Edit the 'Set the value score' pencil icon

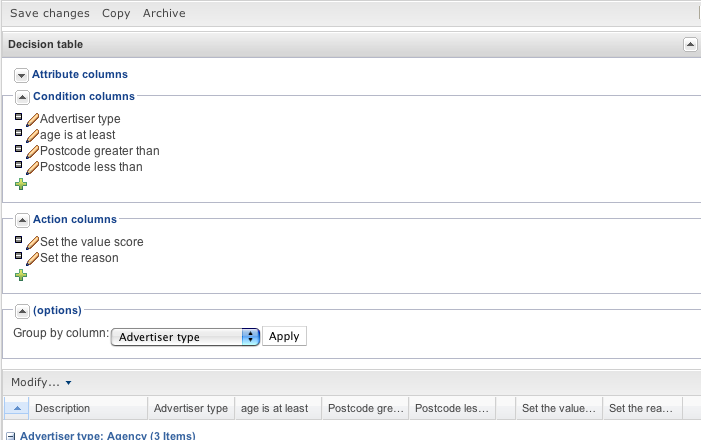point(32,242)
